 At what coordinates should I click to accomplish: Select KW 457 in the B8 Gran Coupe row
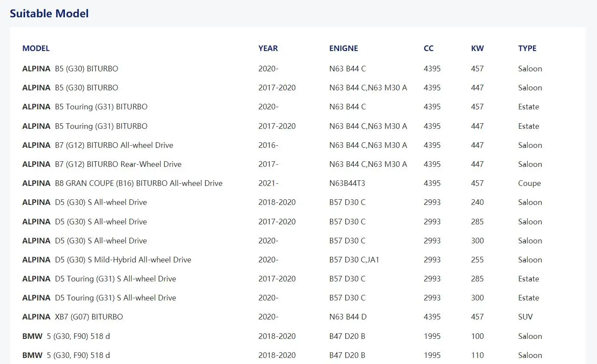coord(478,183)
